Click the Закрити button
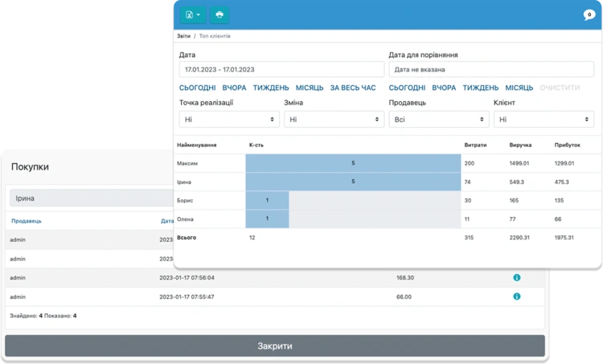This screenshot has height=364, width=603. pos(275,346)
